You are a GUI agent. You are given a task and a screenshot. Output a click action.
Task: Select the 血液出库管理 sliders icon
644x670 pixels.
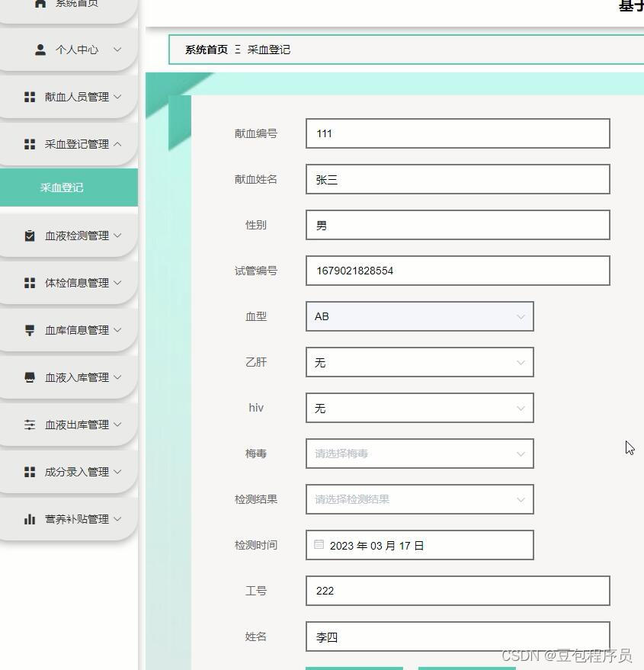pos(30,424)
